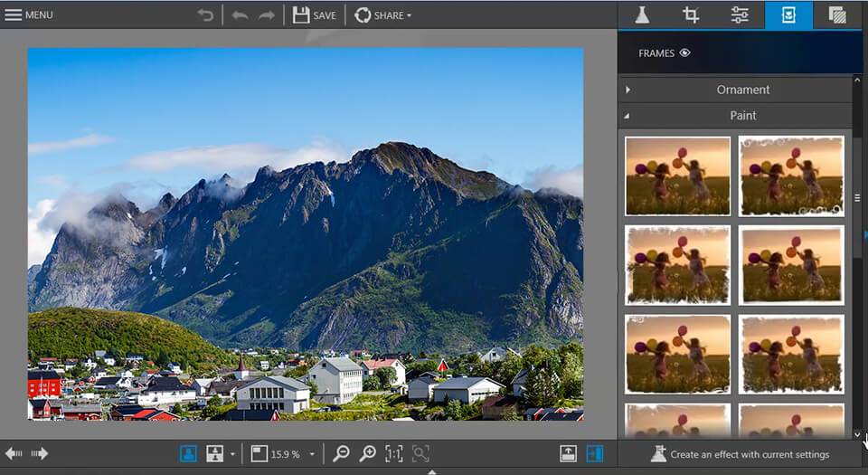The height and width of the screenshot is (475, 868).
Task: Switch to the Textures tab
Action: click(x=837, y=15)
